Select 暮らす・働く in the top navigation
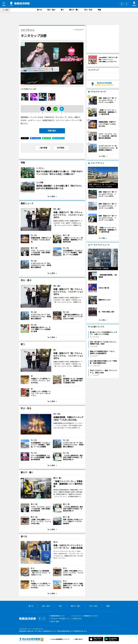Screen dimensions: 138x644 tap(74, 10)
